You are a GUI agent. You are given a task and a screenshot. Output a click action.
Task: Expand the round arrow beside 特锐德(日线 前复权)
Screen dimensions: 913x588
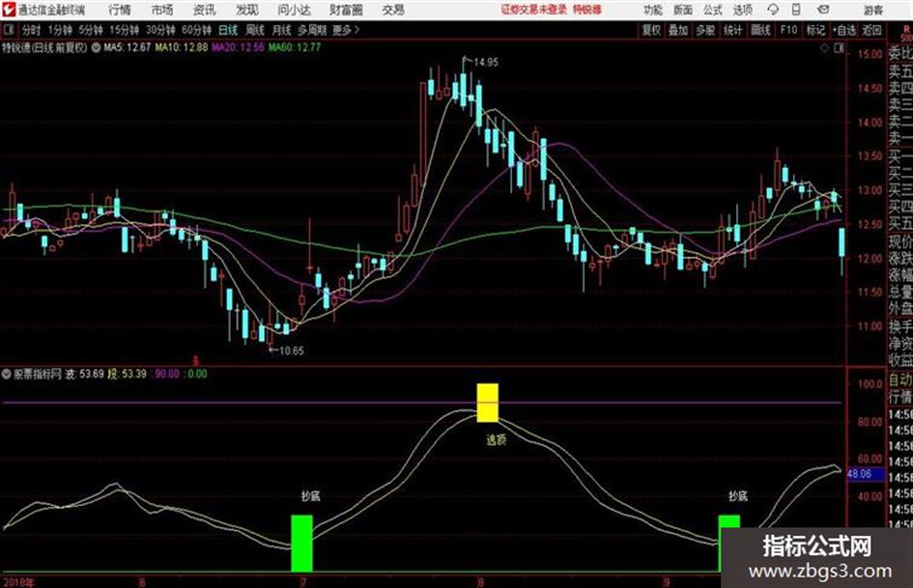[x=96, y=47]
